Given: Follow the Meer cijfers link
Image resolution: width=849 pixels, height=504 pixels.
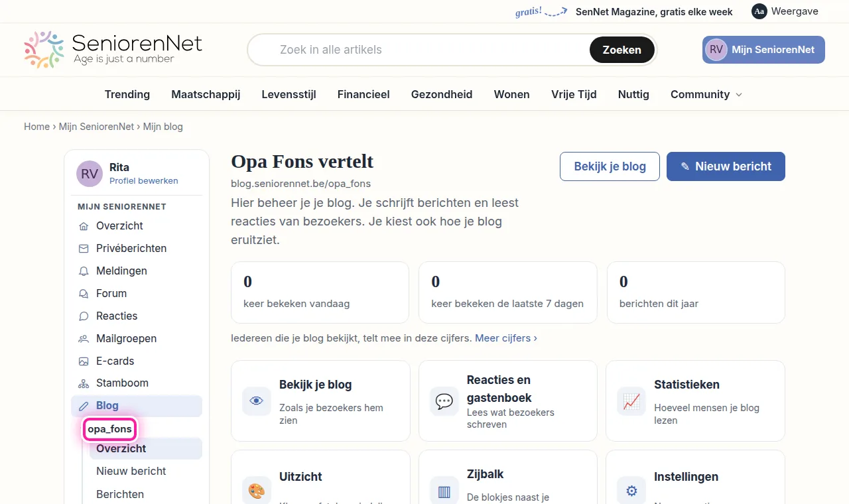Looking at the screenshot, I should coord(506,338).
